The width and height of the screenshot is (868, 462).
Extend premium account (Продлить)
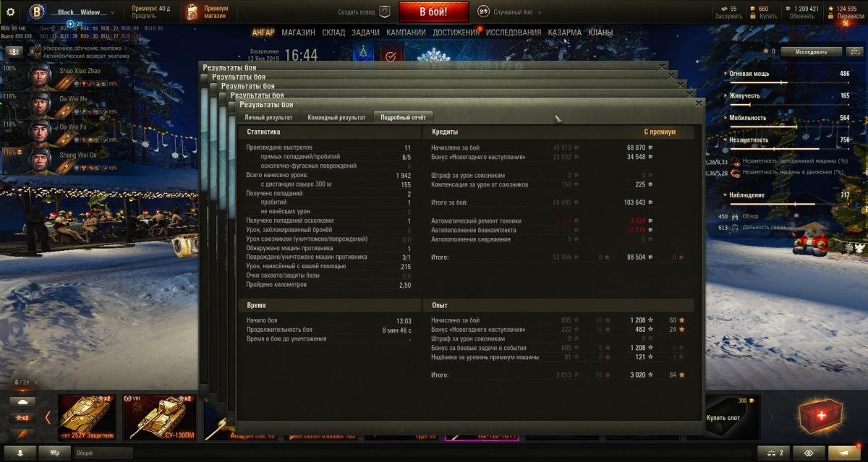[144, 16]
